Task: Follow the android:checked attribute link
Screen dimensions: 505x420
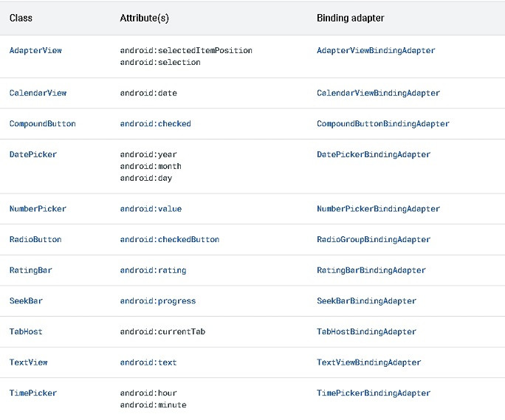Action: [x=155, y=124]
